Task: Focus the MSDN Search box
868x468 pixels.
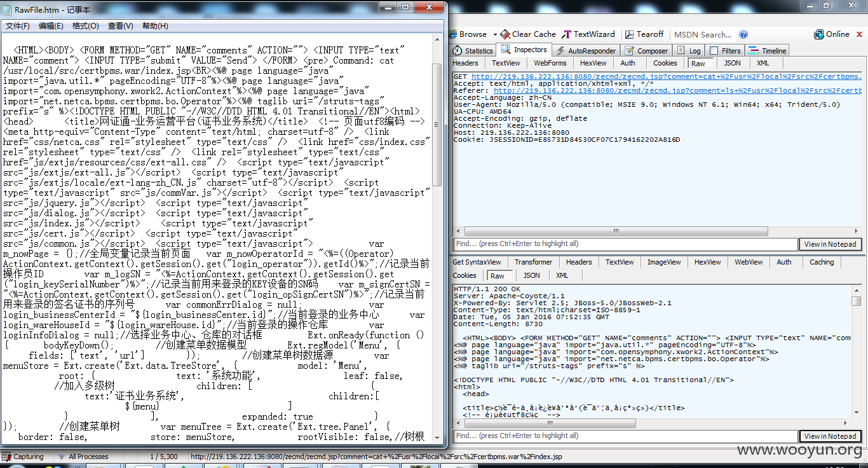Action: click(703, 35)
